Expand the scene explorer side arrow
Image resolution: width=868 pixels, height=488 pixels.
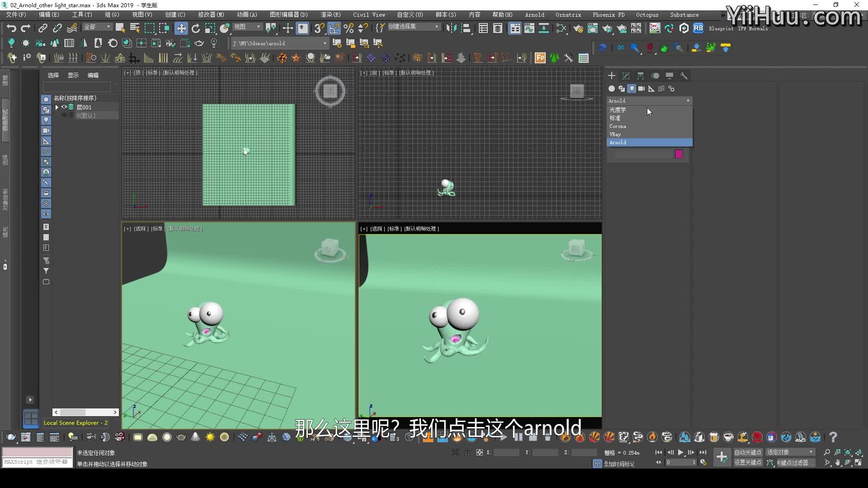tap(30, 400)
